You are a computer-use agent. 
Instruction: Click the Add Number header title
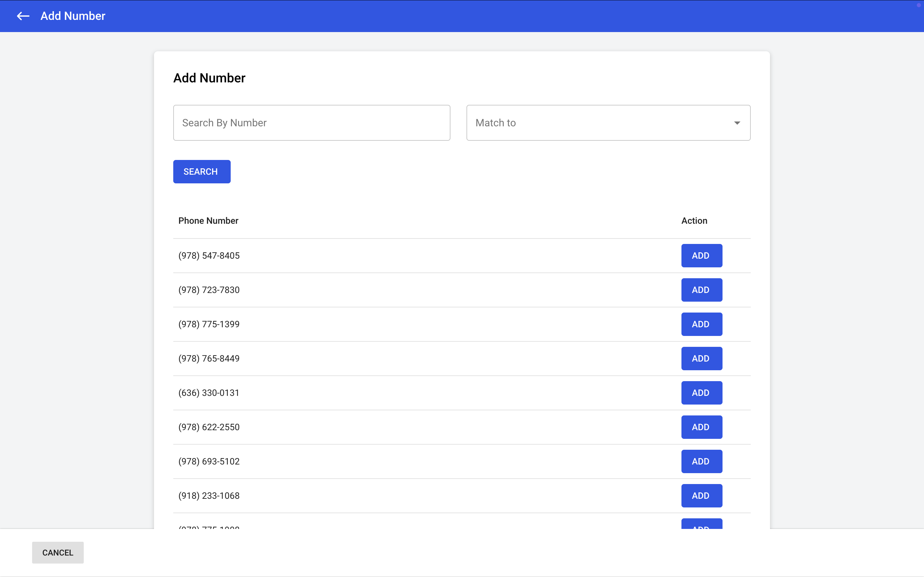coord(73,16)
